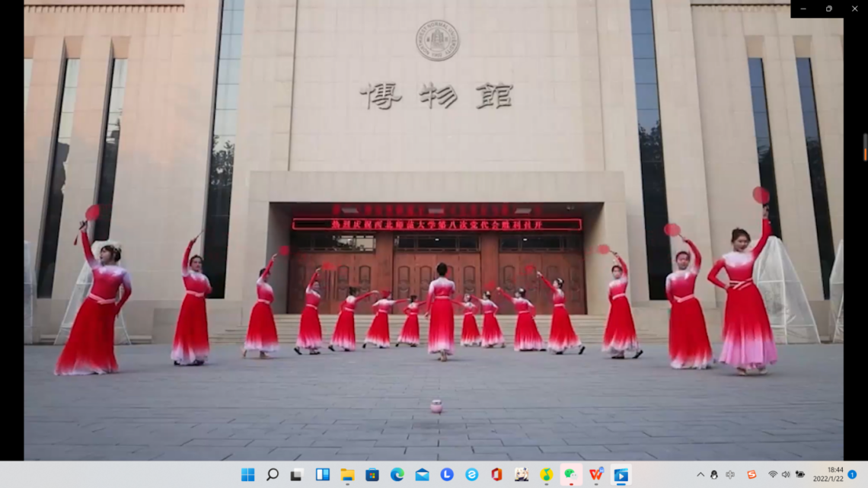Open the Windows Start menu
Screen dimensions: 868x488
coord(247,475)
